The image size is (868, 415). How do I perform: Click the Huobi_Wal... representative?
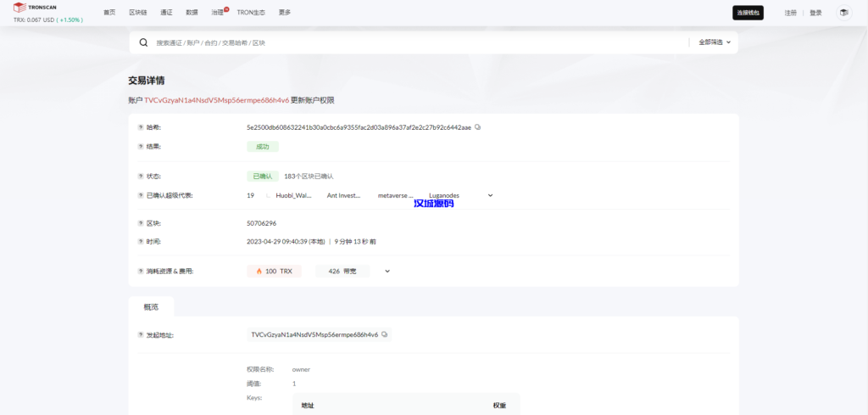click(294, 195)
